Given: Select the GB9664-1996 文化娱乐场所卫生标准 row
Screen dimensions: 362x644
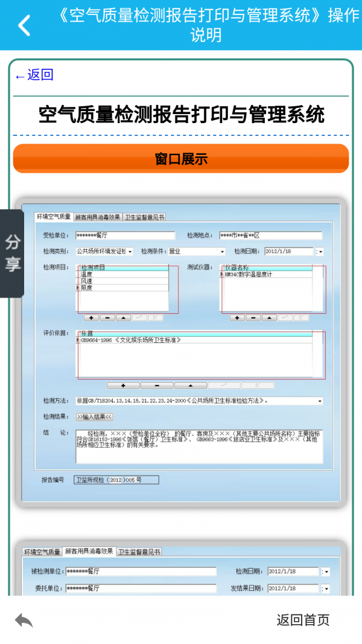Looking at the screenshot, I should click(194, 340).
